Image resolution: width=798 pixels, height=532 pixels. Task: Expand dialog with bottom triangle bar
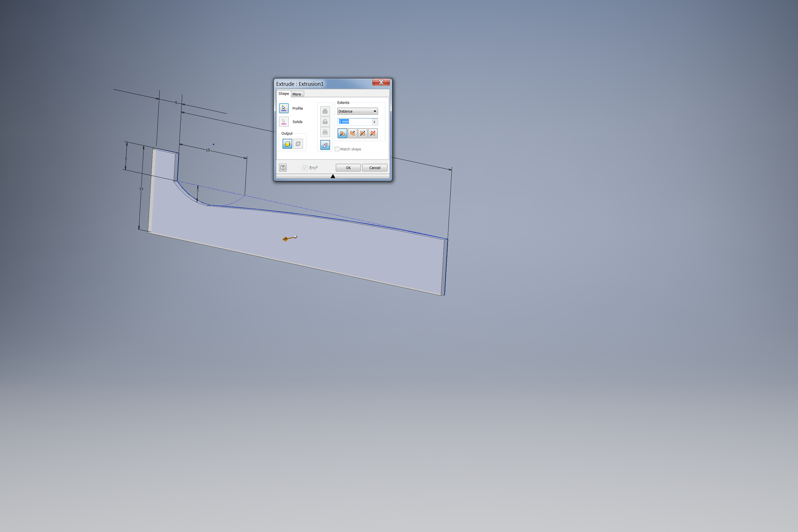click(333, 176)
